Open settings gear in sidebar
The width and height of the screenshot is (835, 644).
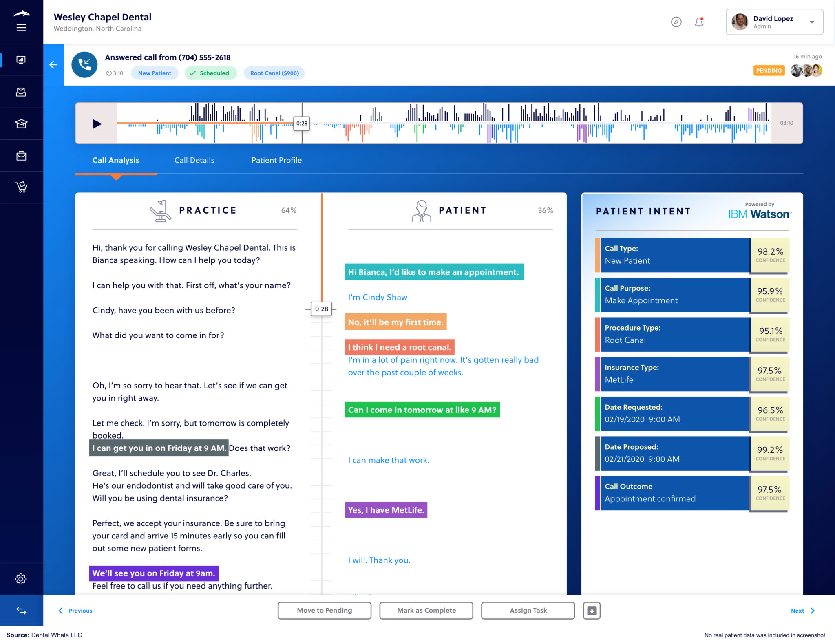[x=21, y=579]
